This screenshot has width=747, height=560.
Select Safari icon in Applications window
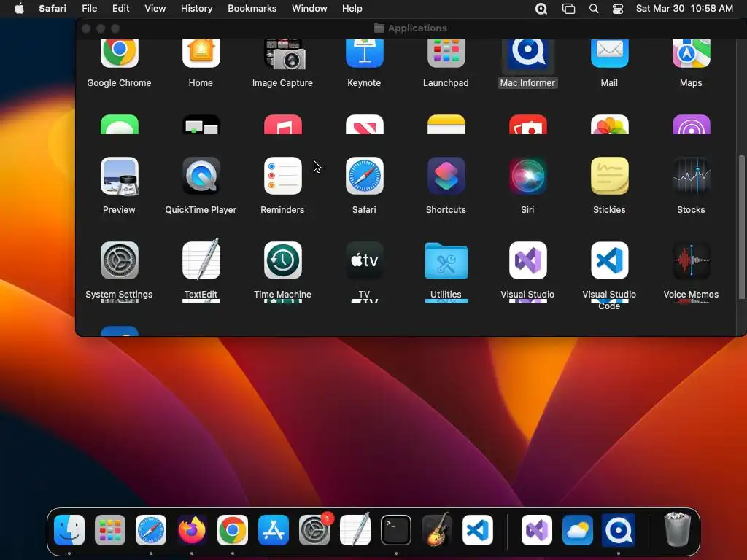(365, 176)
